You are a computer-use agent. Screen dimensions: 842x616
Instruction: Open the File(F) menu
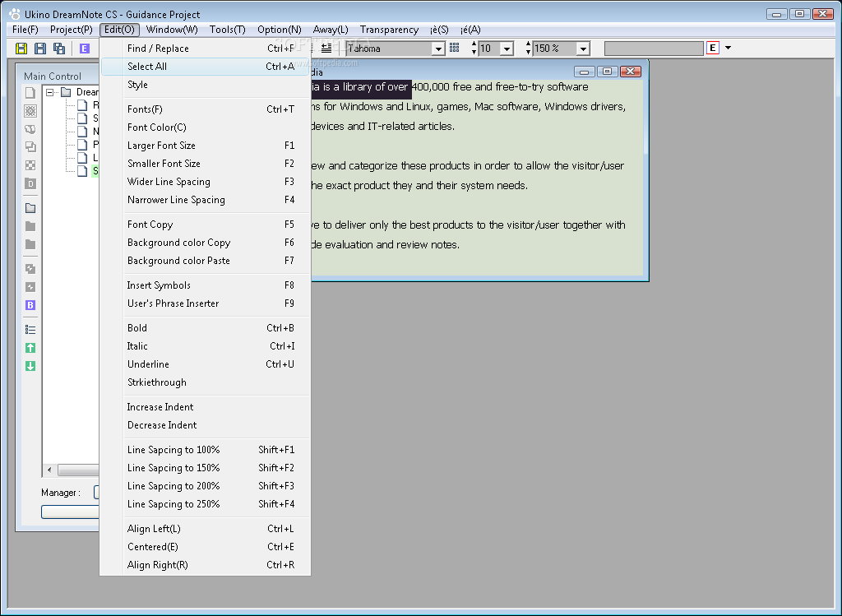[x=25, y=30]
